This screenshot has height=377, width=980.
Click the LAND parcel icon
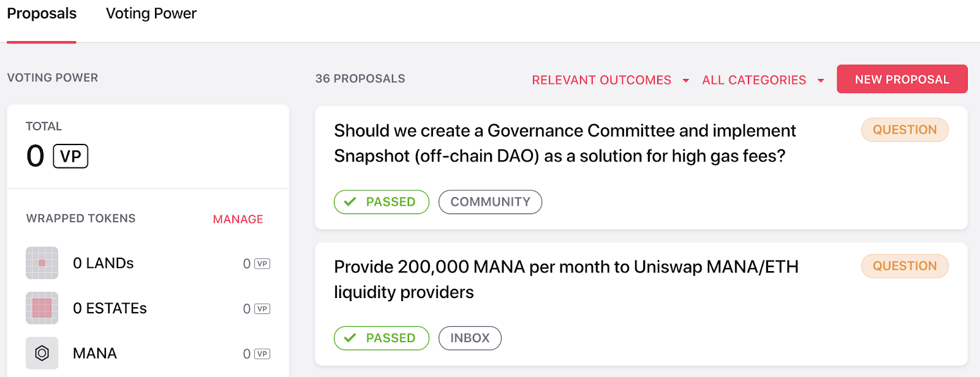click(x=42, y=263)
